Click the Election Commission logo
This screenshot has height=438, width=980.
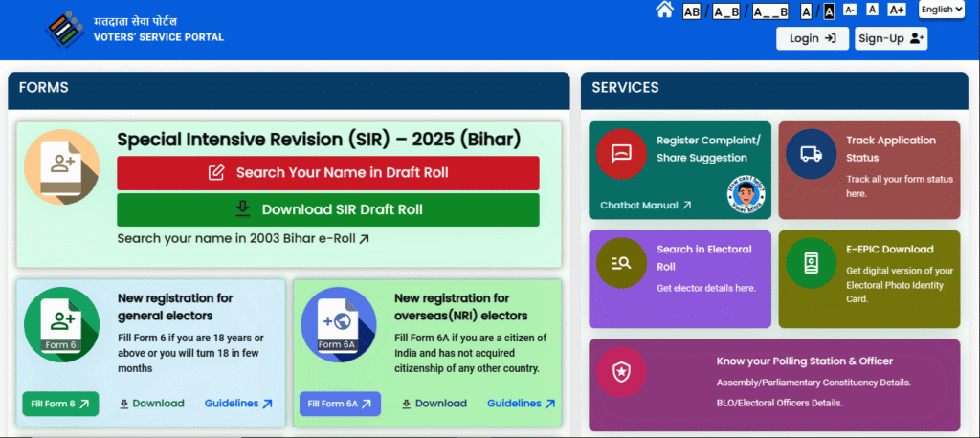pos(66,30)
